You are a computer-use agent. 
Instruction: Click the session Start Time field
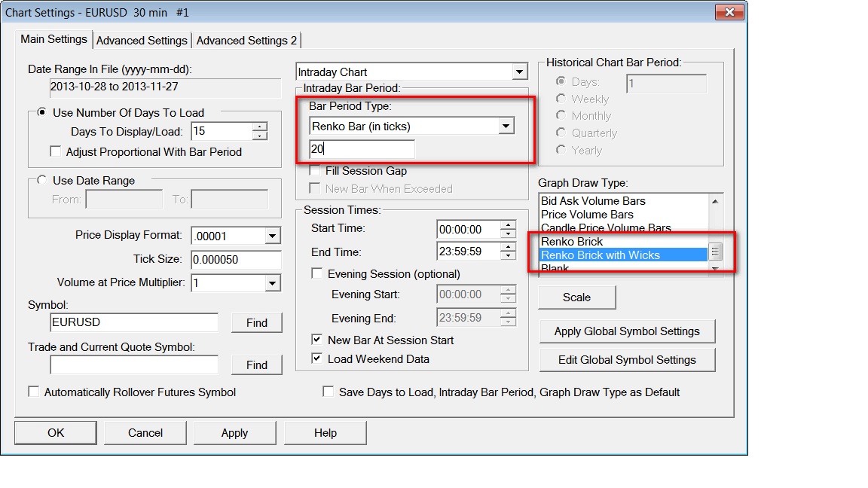tap(469, 229)
